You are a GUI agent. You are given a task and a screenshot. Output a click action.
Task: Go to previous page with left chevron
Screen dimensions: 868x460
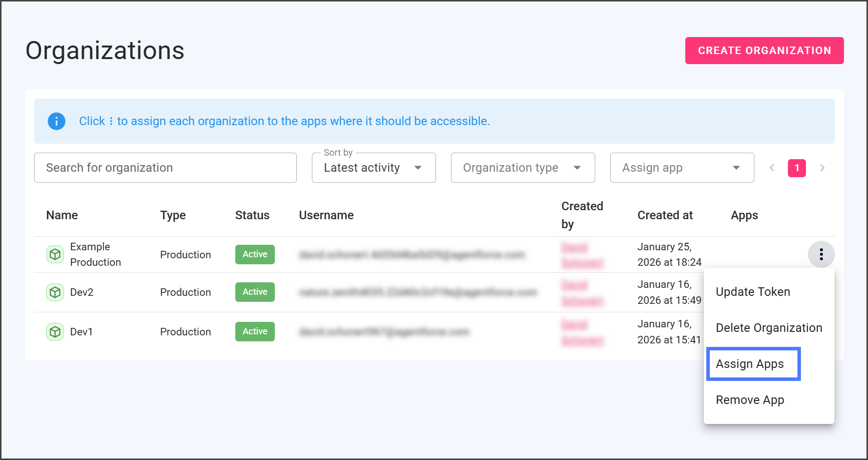772,168
